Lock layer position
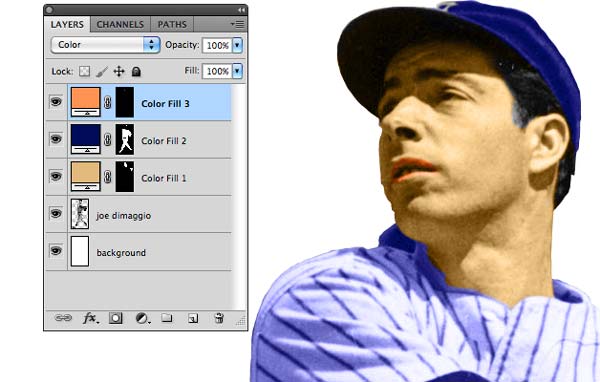Image resolution: width=600 pixels, height=382 pixels. point(119,71)
